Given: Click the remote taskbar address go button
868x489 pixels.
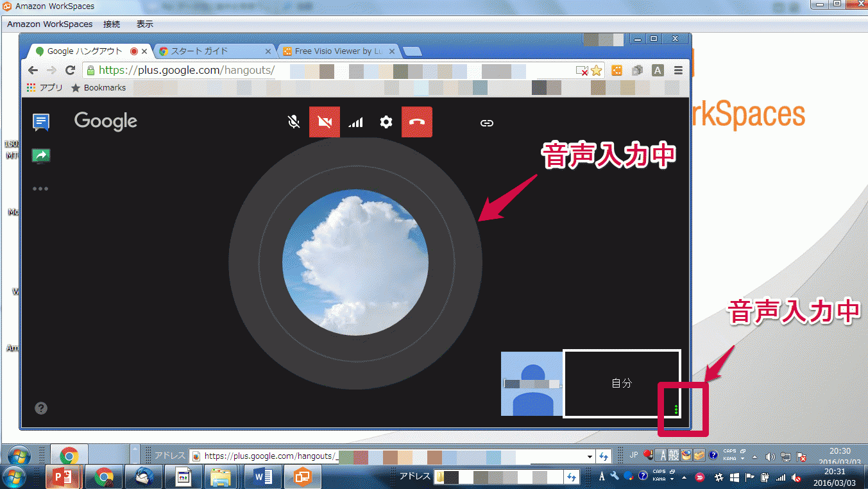Looking at the screenshot, I should pos(603,456).
